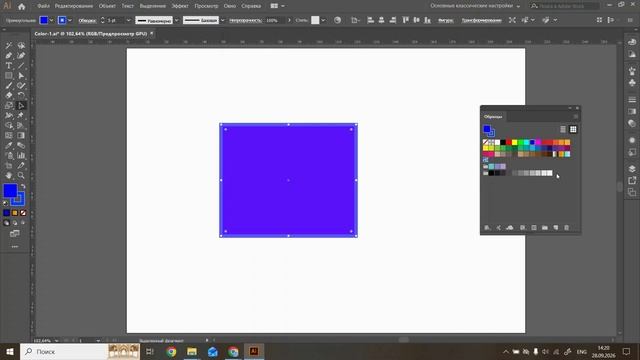Open the variable width profile dropdown
Viewport: 640px width, 360px height.
pos(176,20)
